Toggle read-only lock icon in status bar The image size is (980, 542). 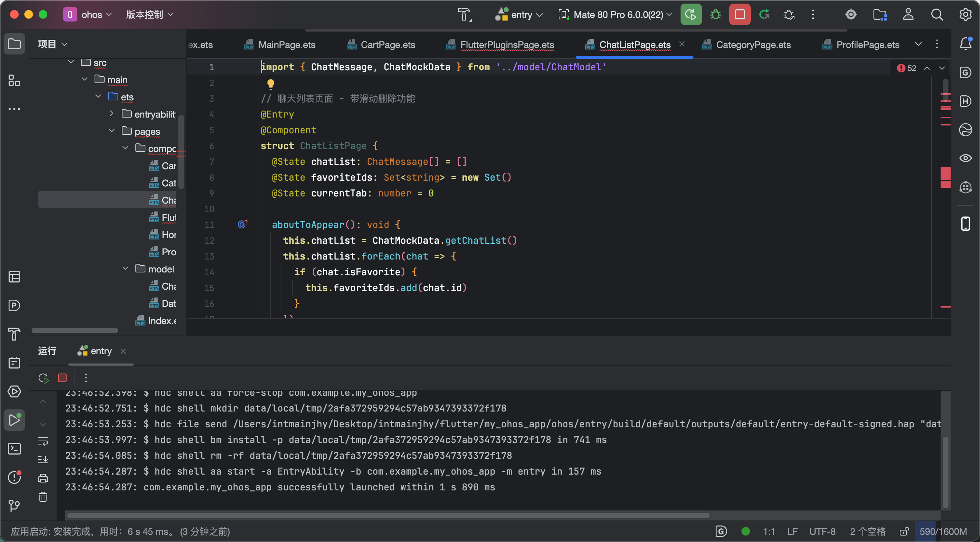click(904, 531)
